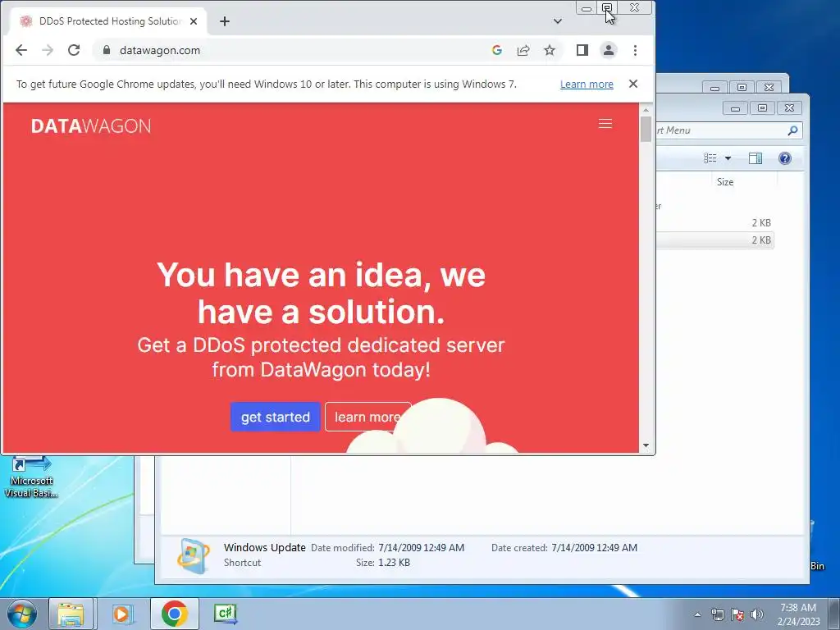The height and width of the screenshot is (630, 840).
Task: Expand the tab search chevron
Action: pos(558,21)
